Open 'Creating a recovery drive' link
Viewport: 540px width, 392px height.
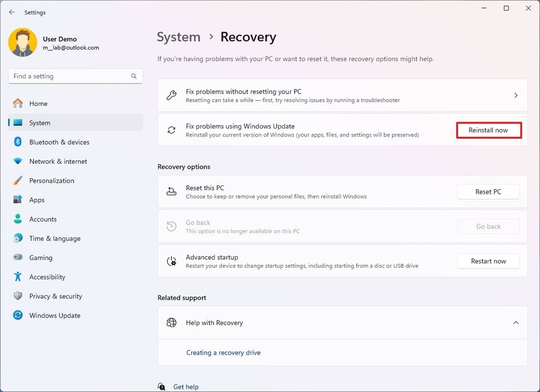(x=223, y=352)
